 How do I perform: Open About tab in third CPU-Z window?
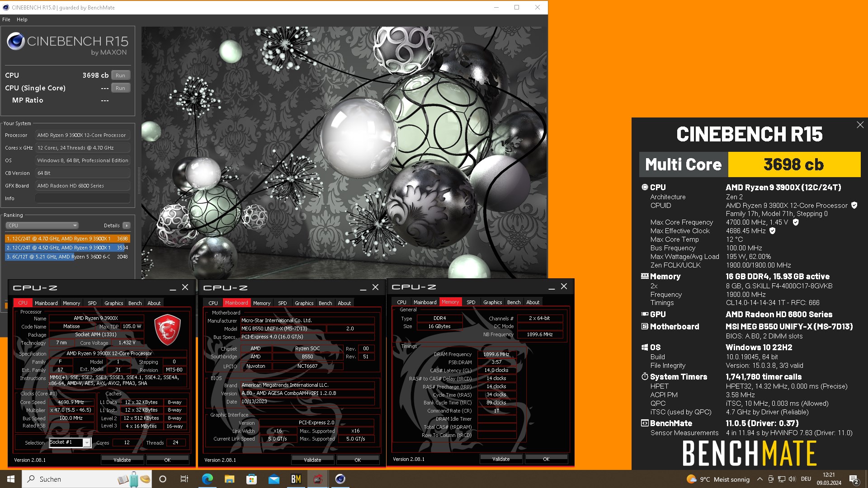pos(533,302)
